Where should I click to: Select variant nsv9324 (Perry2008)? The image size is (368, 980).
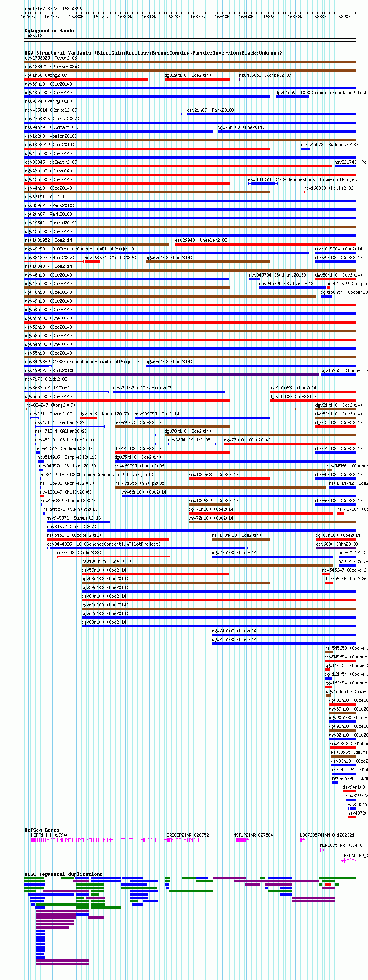[x=48, y=101]
